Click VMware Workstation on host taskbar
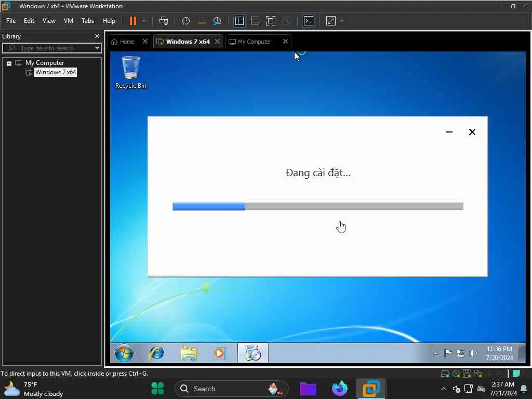Image resolution: width=532 pixels, height=399 pixels. click(371, 389)
